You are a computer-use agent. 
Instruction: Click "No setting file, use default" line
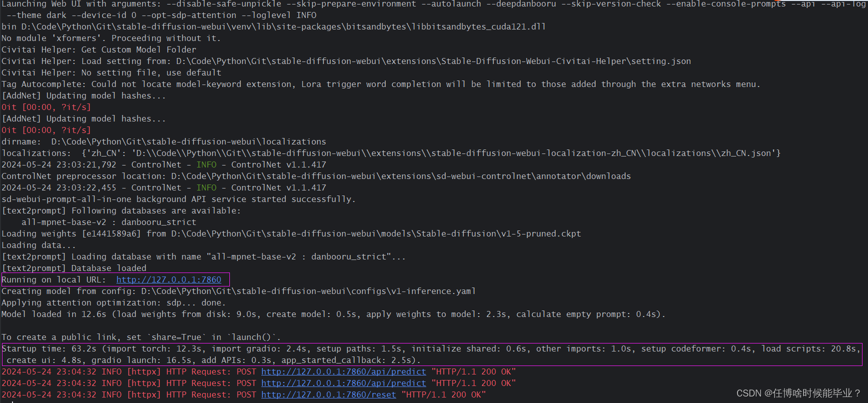click(x=111, y=72)
